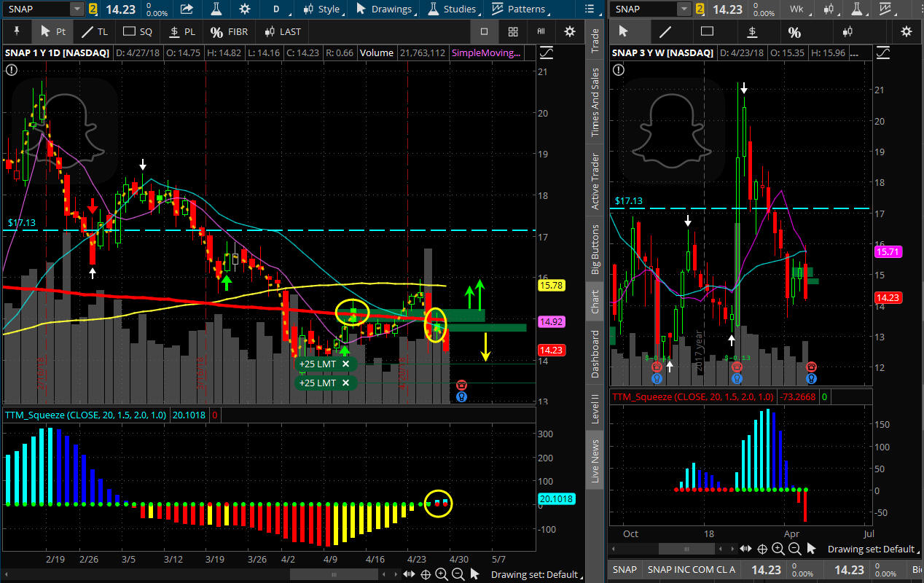Toggle the pin drawing toolbar icon
The width and height of the screenshot is (924, 583).
click(17, 32)
